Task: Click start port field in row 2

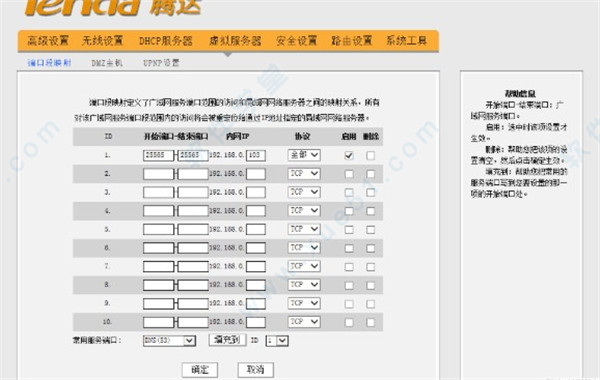Action: click(158, 174)
